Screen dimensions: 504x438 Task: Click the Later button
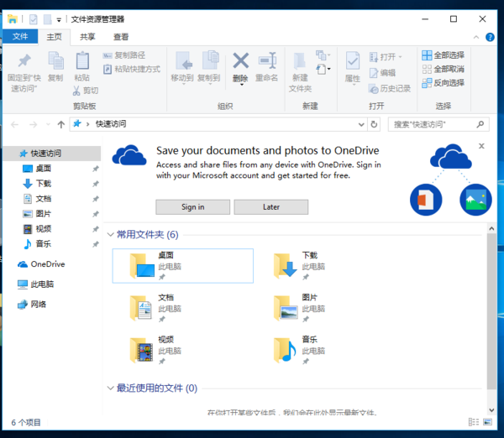[x=271, y=206]
